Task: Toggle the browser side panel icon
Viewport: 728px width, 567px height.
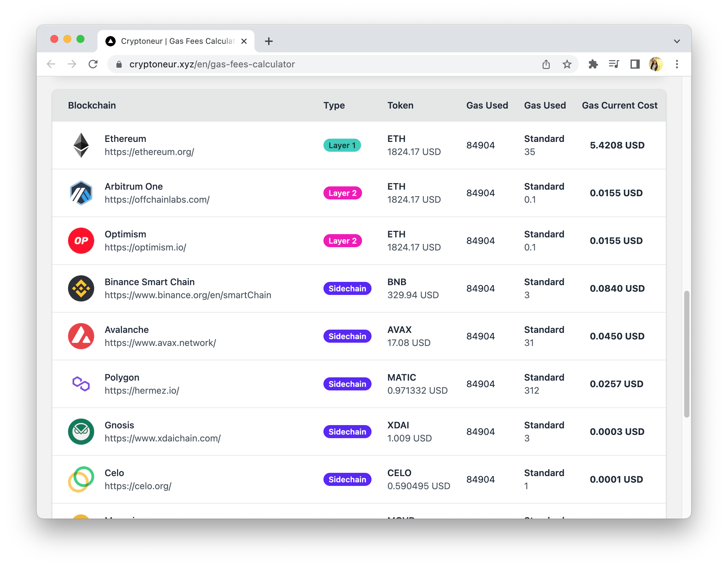Action: pyautogui.click(x=635, y=64)
